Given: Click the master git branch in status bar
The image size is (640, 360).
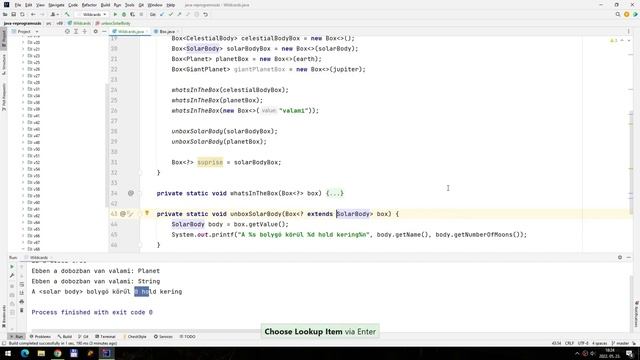Looking at the screenshot, I should click(x=620, y=343).
